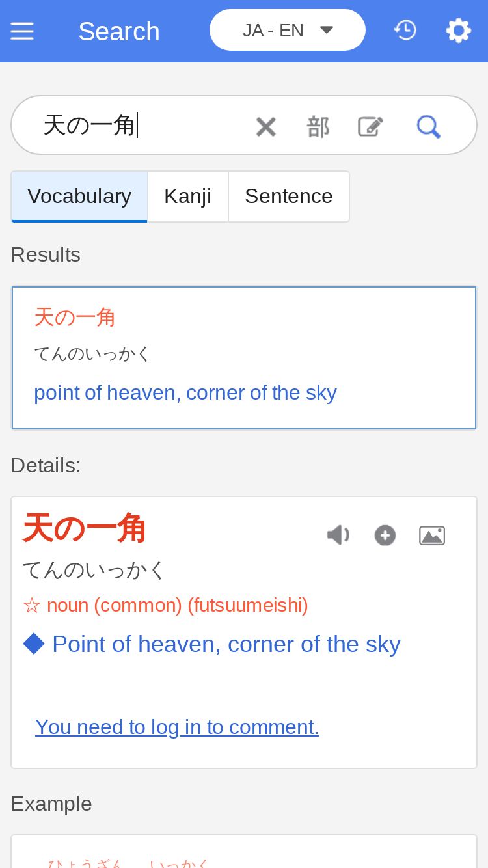This screenshot has width=488, height=868.
Task: Click the 'You need to log in' link
Action: click(x=177, y=727)
